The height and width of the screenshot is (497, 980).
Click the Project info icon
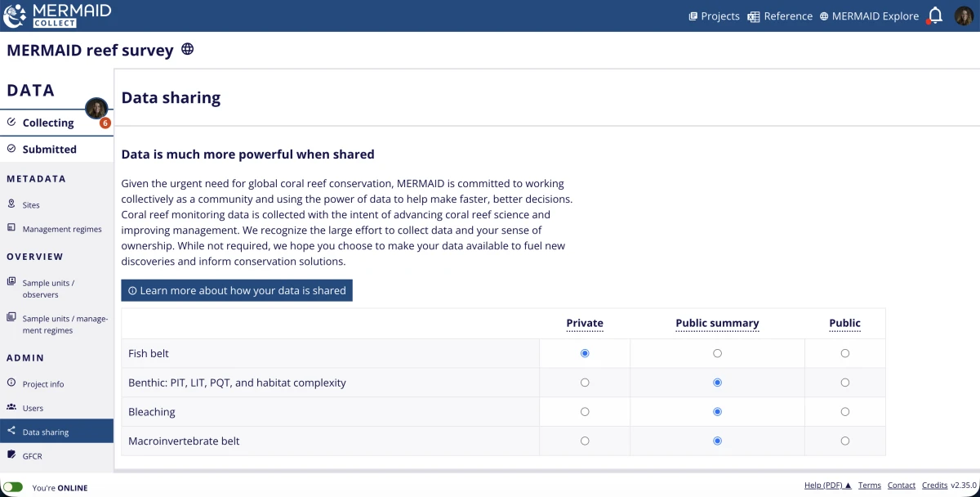(x=11, y=383)
